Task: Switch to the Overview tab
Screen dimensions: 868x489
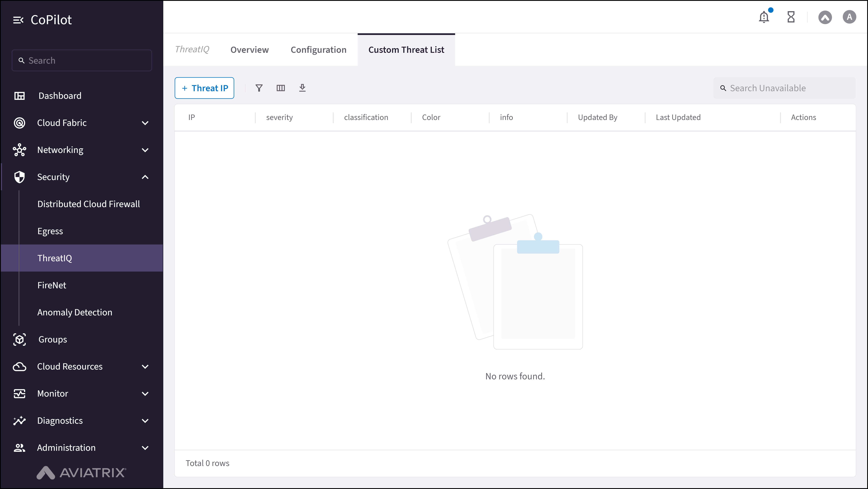Action: (249, 50)
